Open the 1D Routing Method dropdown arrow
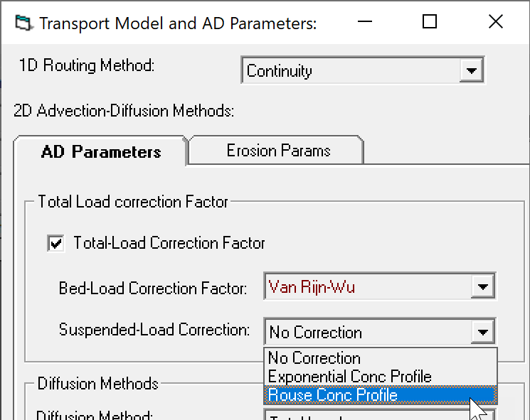 pyautogui.click(x=471, y=70)
